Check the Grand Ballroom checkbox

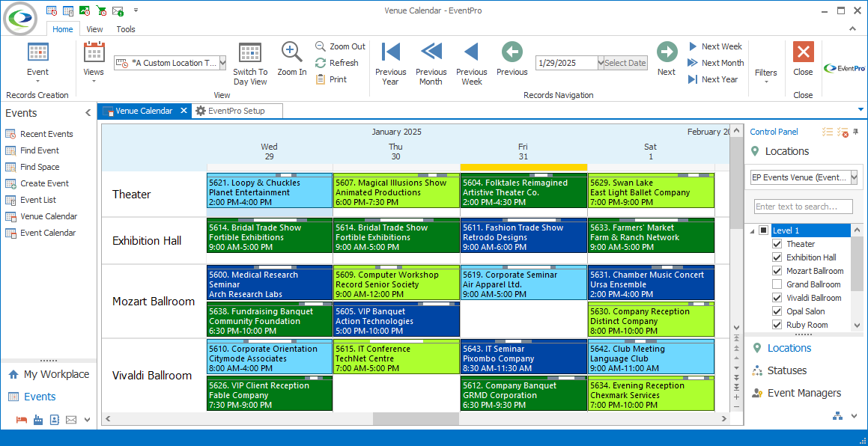(x=777, y=284)
